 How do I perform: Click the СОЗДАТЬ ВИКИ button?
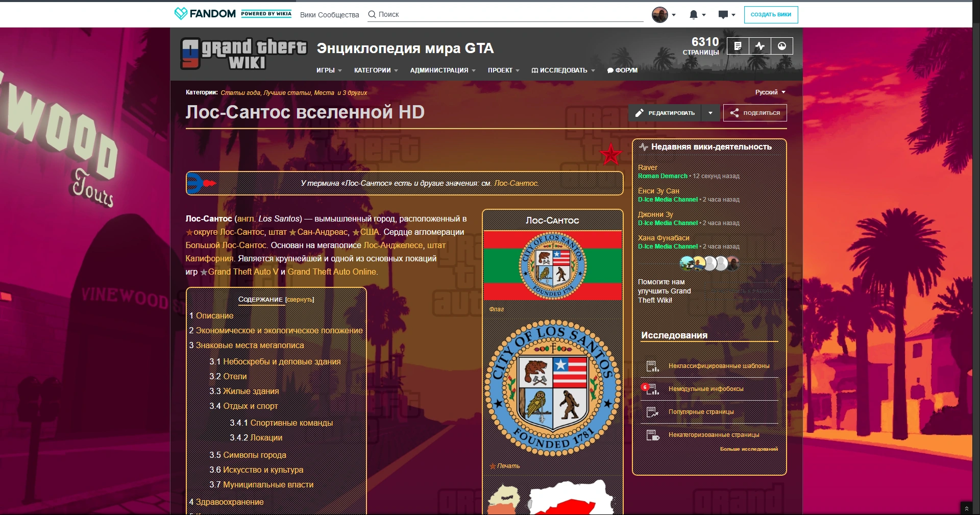tap(771, 15)
